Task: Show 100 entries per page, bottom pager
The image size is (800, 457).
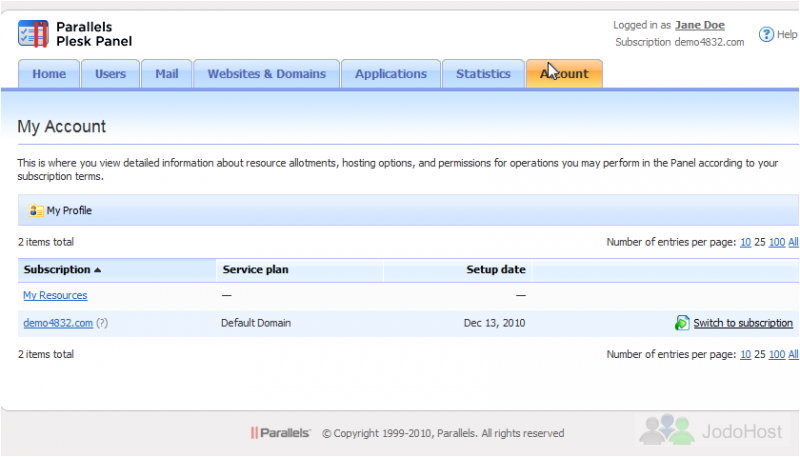Action: 777,354
